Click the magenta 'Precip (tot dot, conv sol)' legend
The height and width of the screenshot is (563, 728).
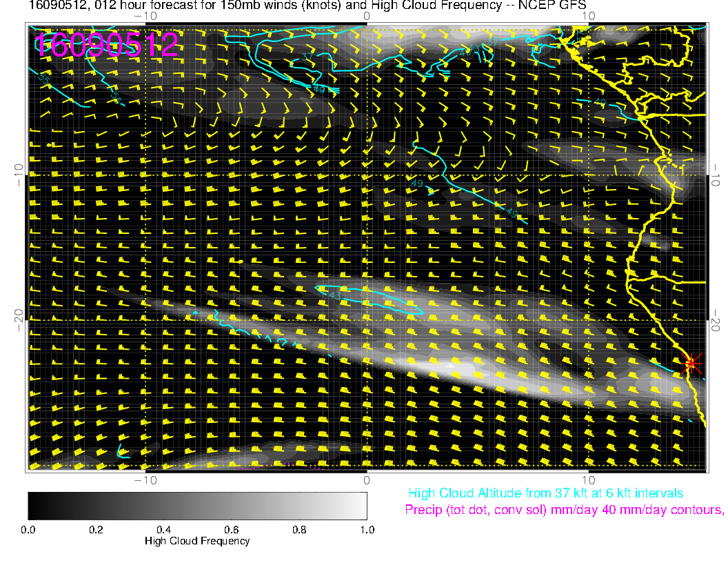pos(564,510)
